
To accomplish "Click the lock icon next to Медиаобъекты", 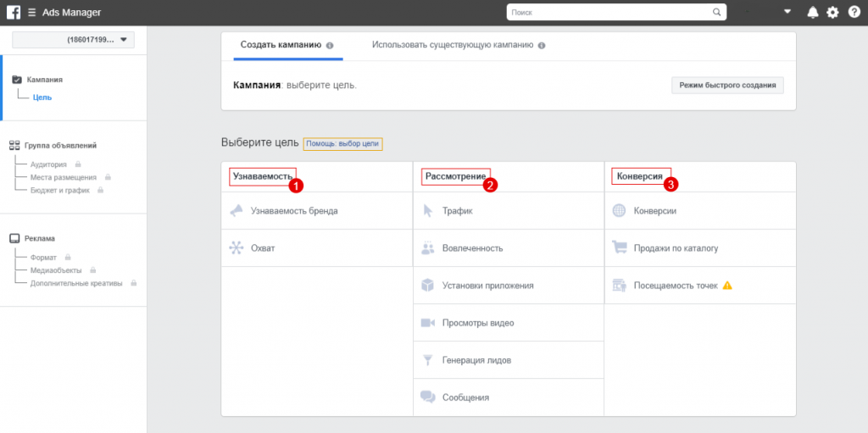I will point(92,270).
